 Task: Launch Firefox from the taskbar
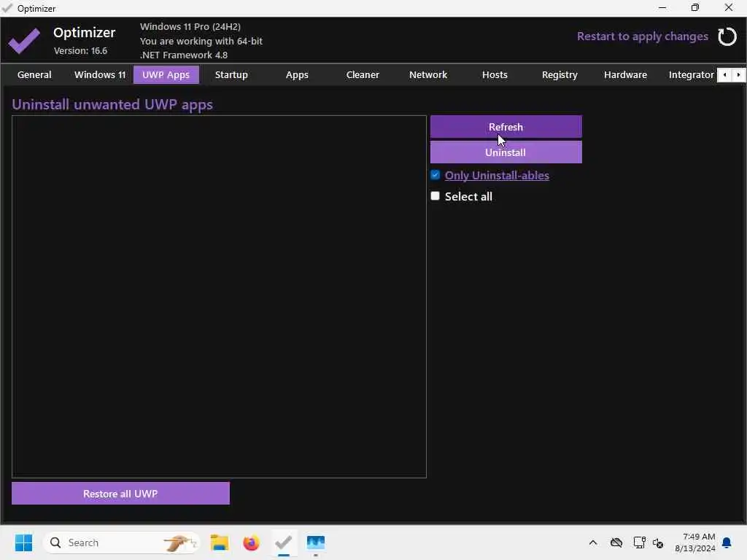251,542
